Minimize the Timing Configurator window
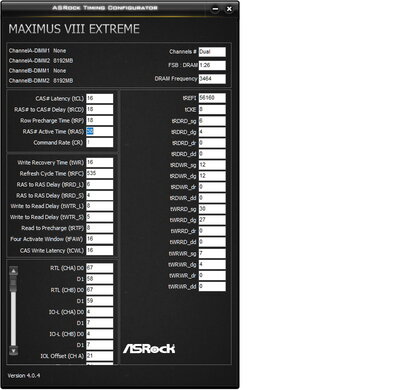This screenshot has width=400, height=390. point(215,9)
